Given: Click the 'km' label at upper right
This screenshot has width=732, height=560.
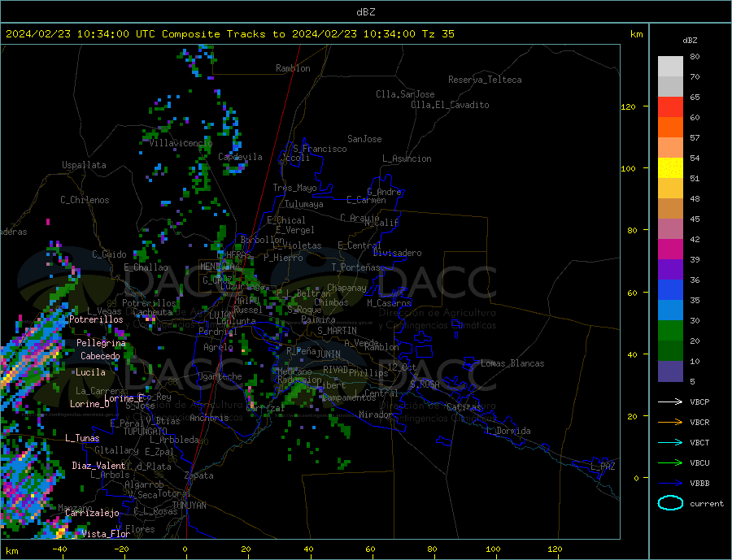Looking at the screenshot, I should pyautogui.click(x=636, y=34).
